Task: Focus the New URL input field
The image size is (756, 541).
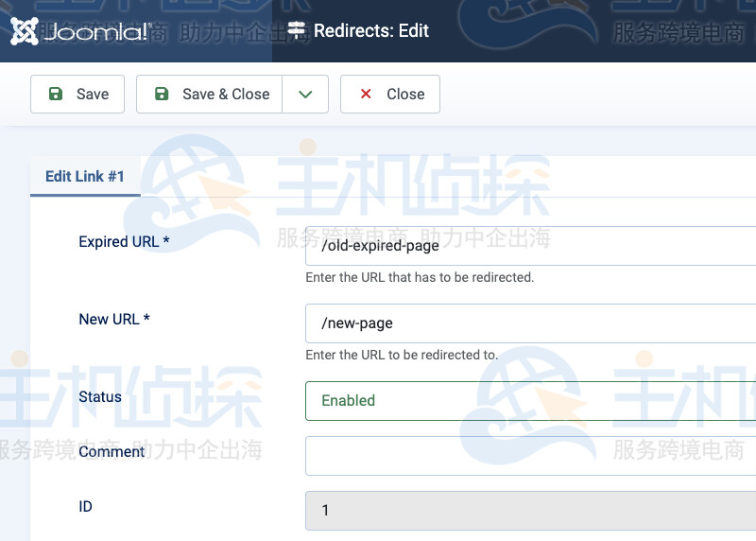Action: coord(530,323)
